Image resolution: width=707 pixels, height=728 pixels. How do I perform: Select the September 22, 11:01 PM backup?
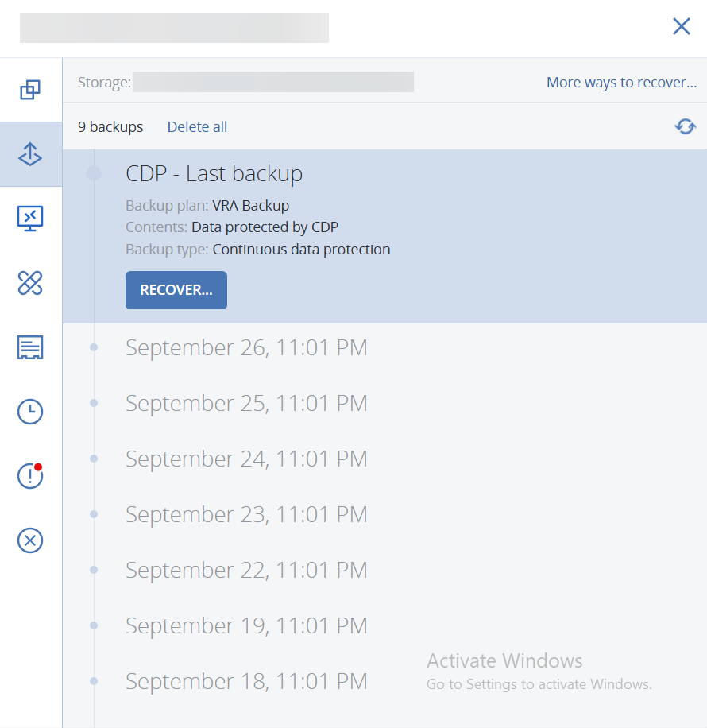click(x=246, y=571)
